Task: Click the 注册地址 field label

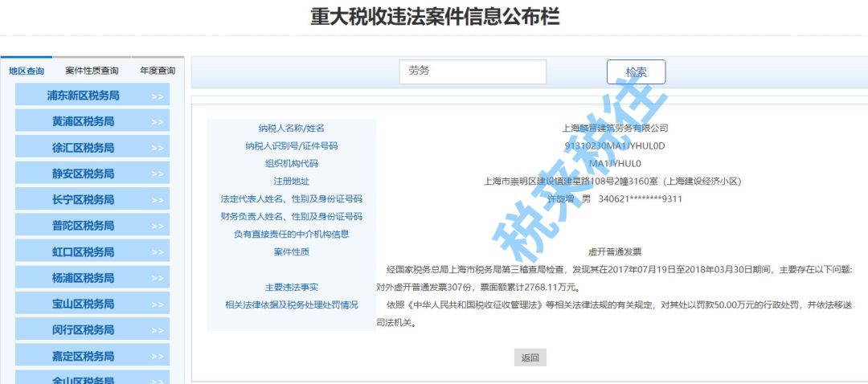Action: [291, 182]
